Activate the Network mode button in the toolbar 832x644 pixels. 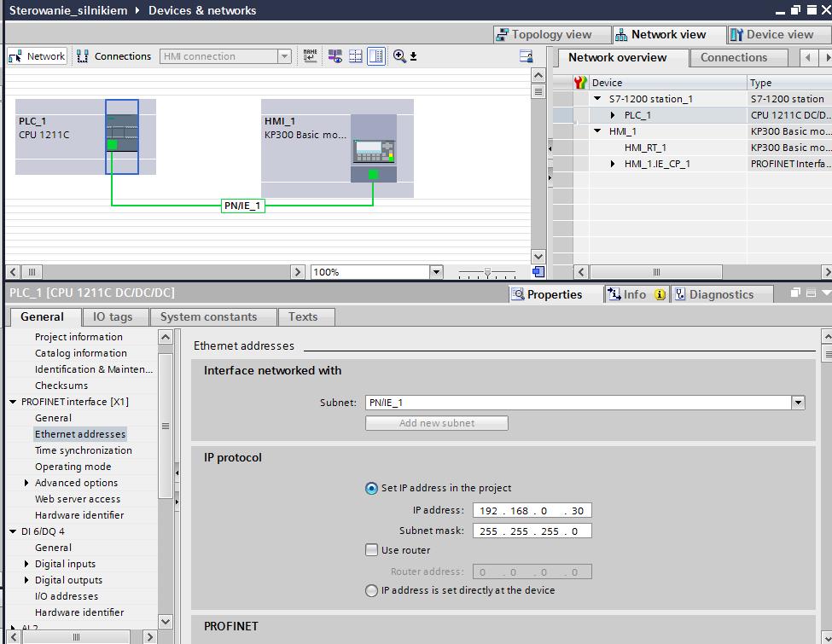point(38,56)
